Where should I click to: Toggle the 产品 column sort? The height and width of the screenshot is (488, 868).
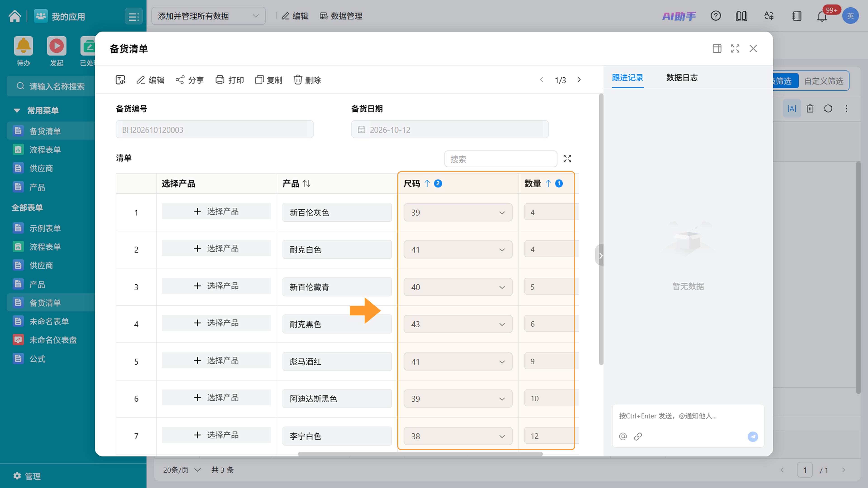click(306, 183)
